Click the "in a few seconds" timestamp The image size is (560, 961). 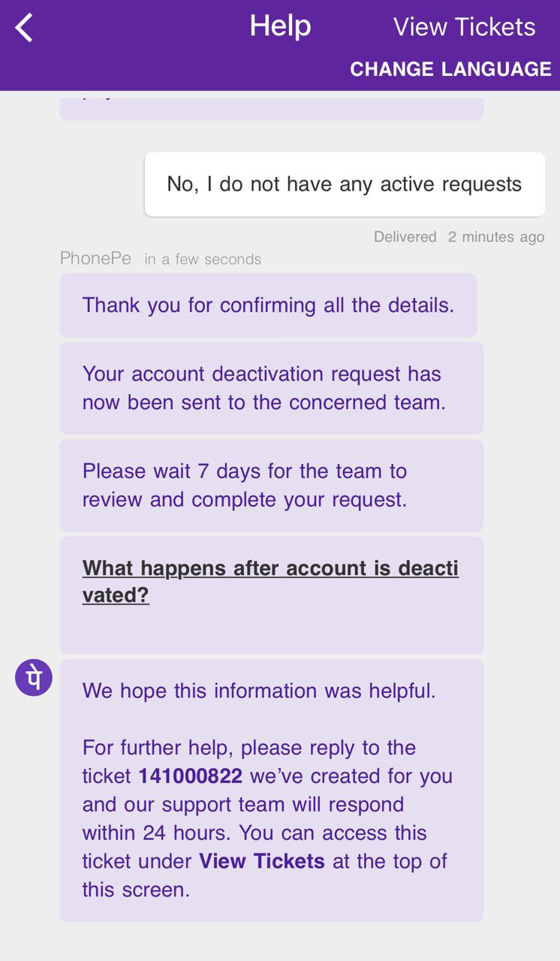(x=203, y=259)
